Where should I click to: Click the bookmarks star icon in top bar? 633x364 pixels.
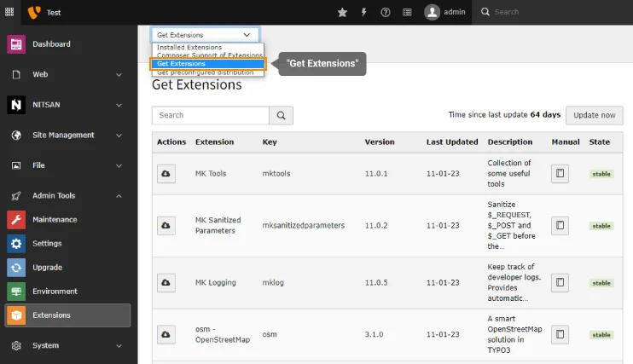click(342, 12)
